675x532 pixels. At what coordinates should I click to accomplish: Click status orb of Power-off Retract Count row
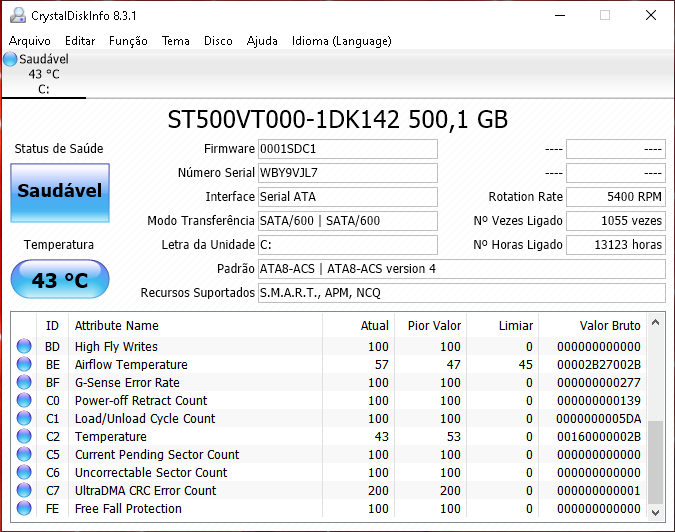(x=24, y=400)
